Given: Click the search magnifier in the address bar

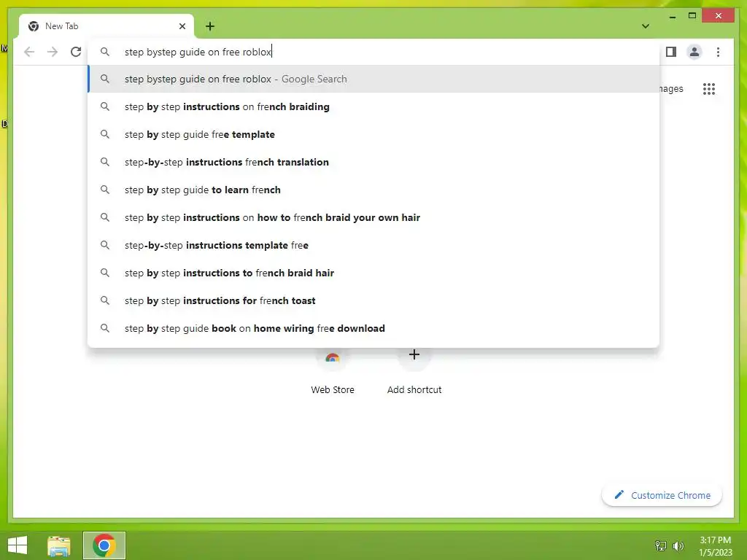Looking at the screenshot, I should pos(105,52).
